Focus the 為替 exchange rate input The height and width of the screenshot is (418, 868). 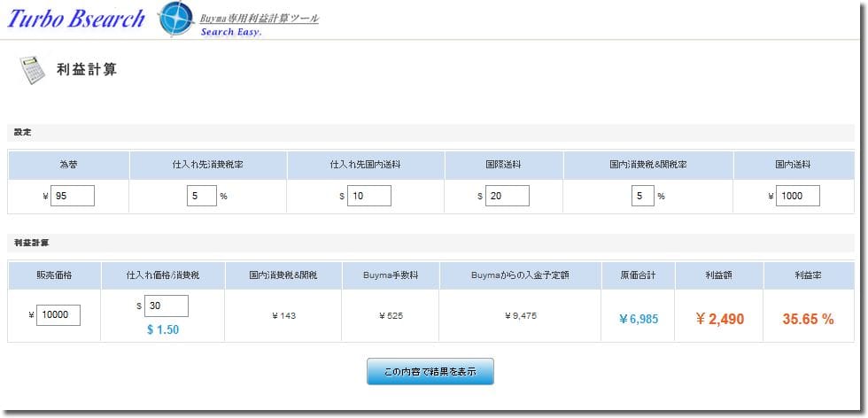click(73, 196)
